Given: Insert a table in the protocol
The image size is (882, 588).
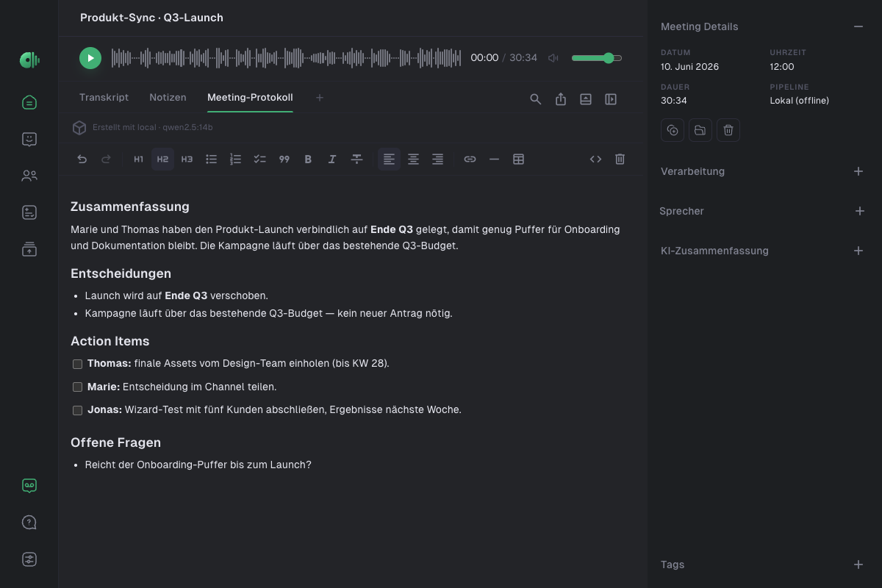Looking at the screenshot, I should [518, 159].
